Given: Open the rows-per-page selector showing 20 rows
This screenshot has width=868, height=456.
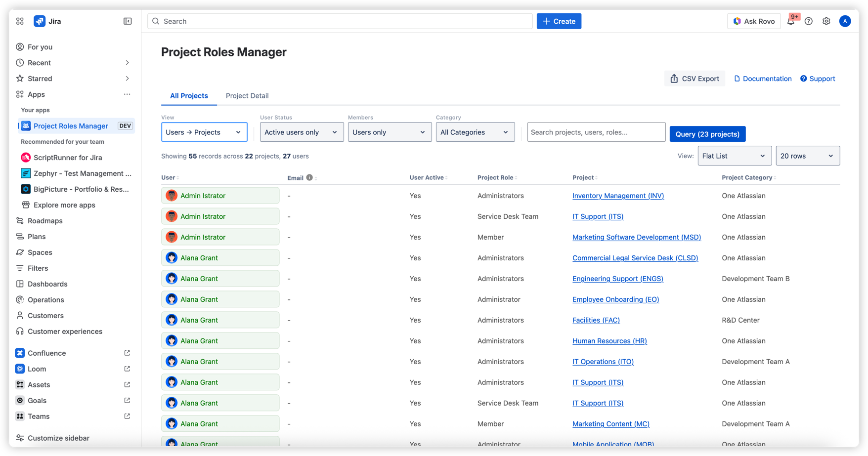Looking at the screenshot, I should pyautogui.click(x=808, y=156).
